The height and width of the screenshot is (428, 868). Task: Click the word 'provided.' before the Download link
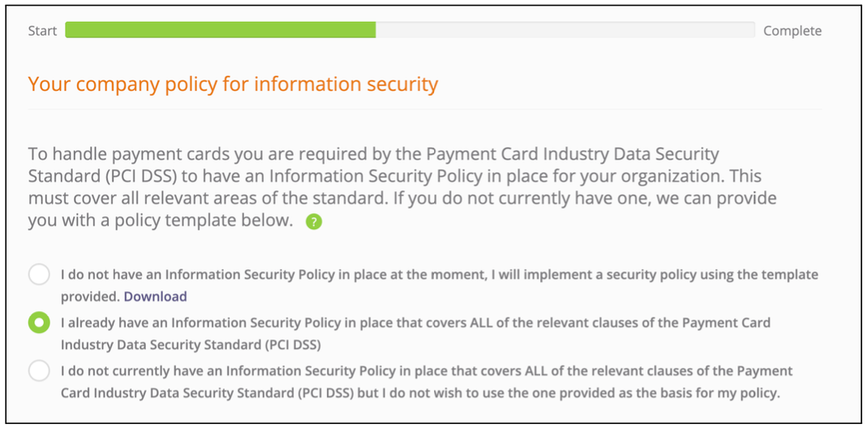coord(90,296)
